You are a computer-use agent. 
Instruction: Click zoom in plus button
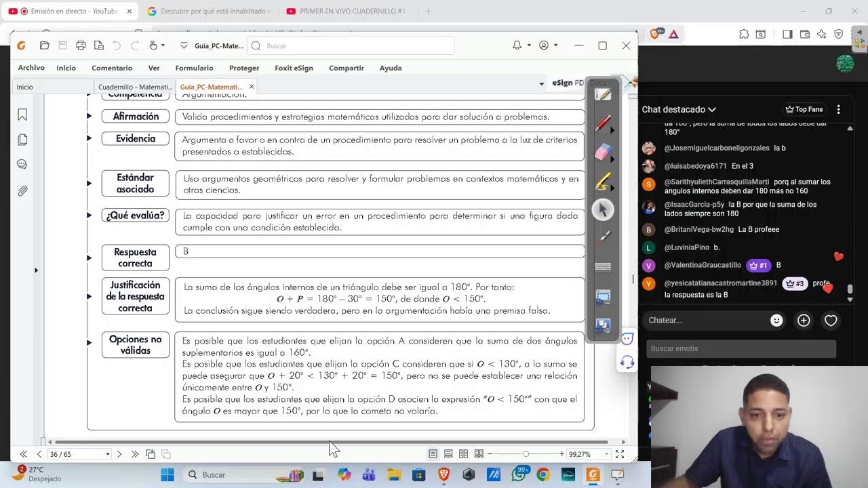(x=561, y=454)
